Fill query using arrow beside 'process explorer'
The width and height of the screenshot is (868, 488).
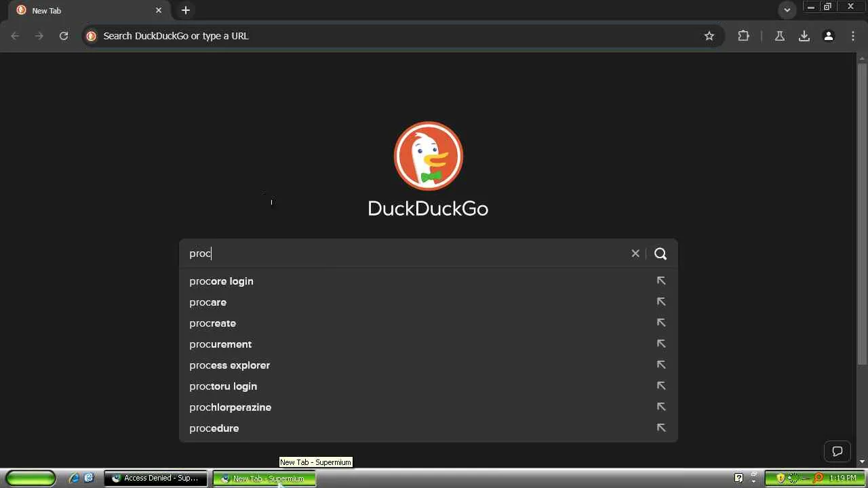(661, 365)
